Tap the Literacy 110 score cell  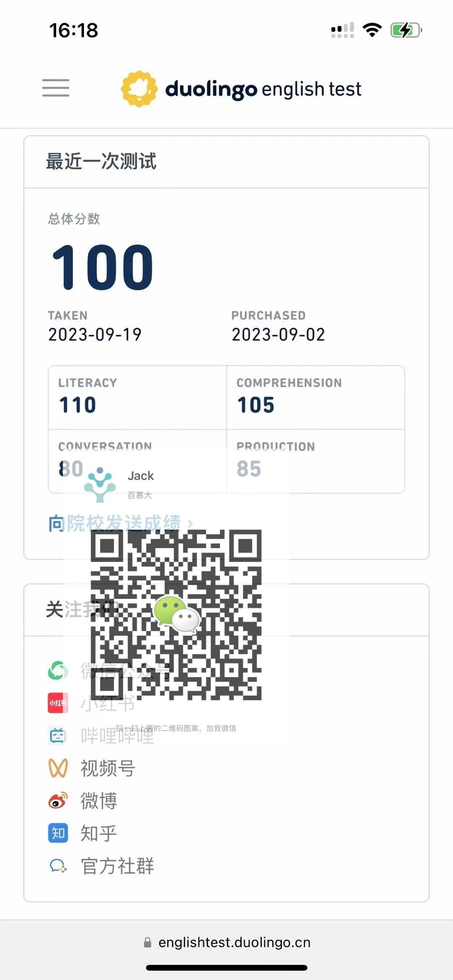[138, 398]
